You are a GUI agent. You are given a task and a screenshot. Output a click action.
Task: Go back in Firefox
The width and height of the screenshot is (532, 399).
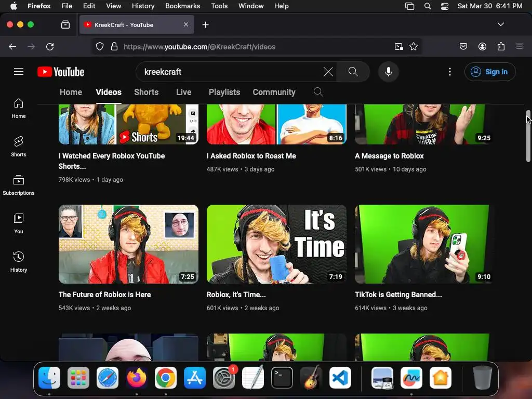pyautogui.click(x=12, y=46)
